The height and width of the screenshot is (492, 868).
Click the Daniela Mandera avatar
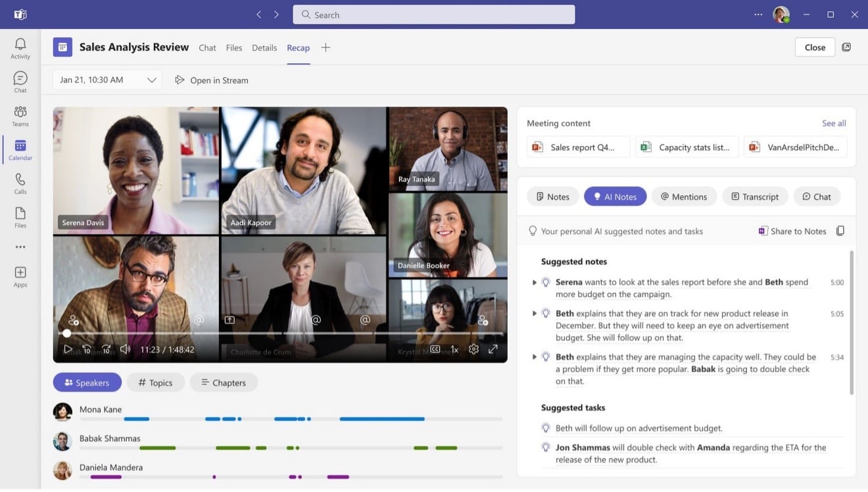click(62, 470)
